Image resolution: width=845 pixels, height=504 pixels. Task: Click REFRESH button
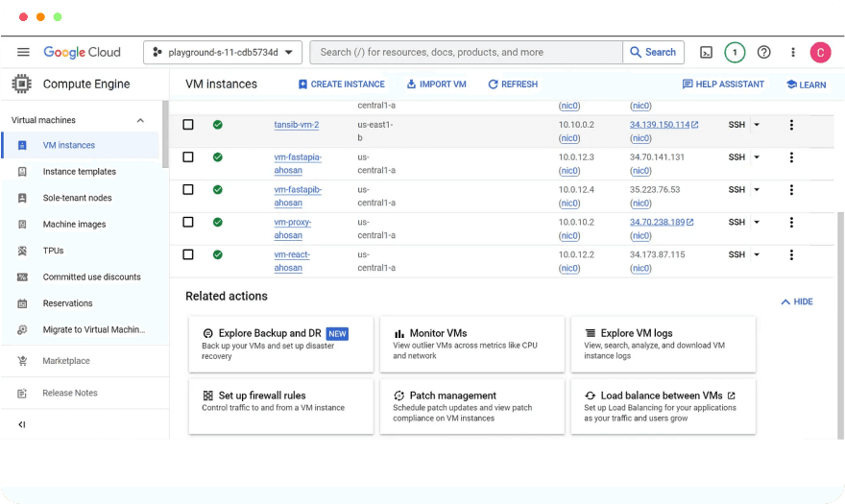click(x=513, y=84)
